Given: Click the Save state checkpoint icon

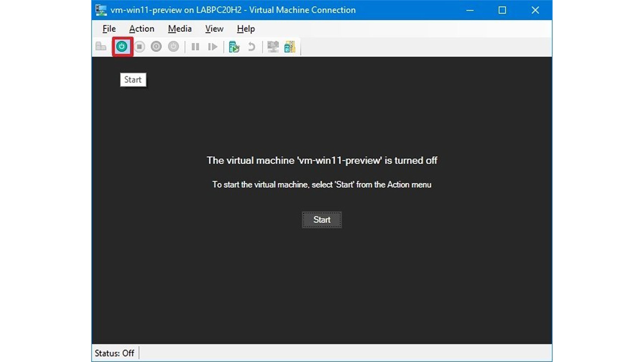Looking at the screenshot, I should pyautogui.click(x=234, y=46).
